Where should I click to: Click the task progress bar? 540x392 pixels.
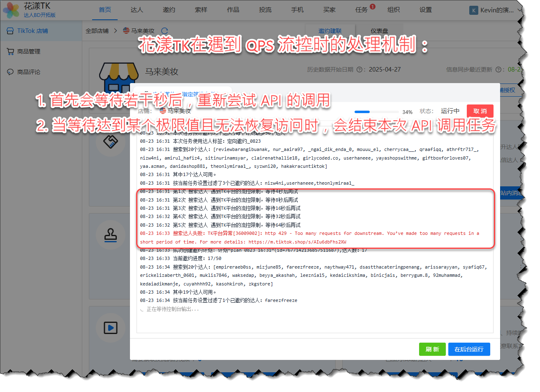coord(376,112)
